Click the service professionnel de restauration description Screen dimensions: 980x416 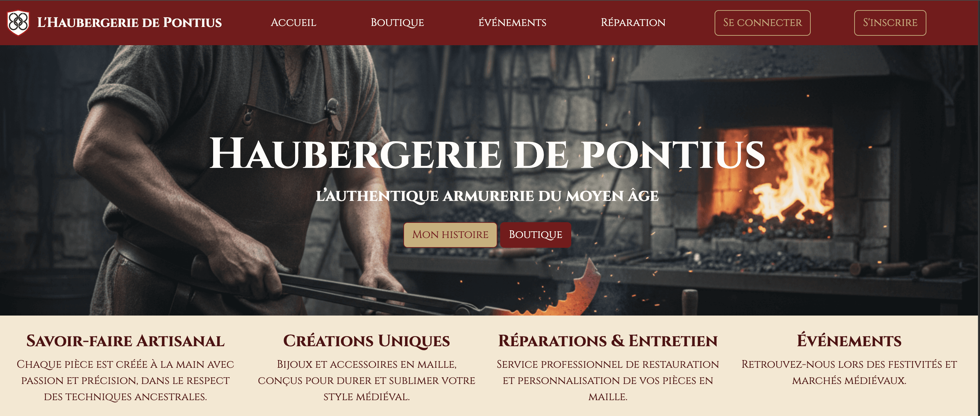(608, 380)
